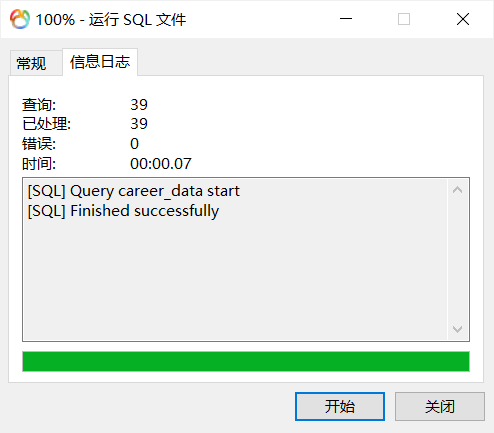Minimize the 运行 SQL 文件 window
Image resolution: width=494 pixels, height=433 pixels.
tap(346, 19)
